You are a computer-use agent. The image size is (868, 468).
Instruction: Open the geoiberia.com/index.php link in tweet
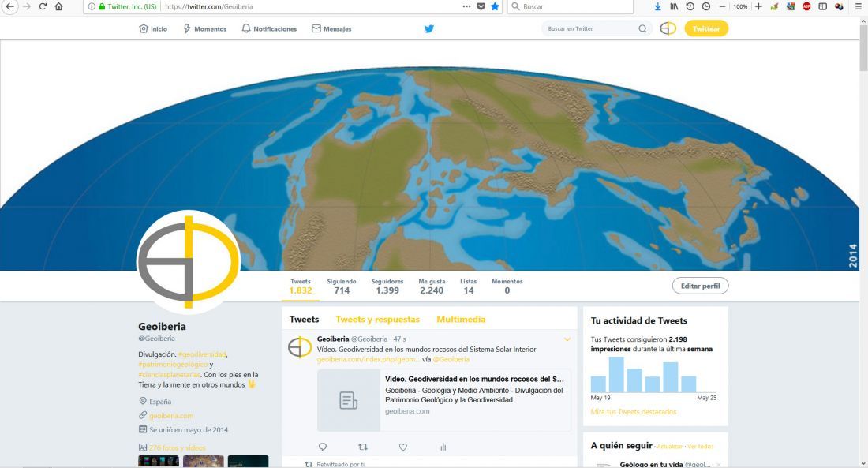[x=369, y=359]
